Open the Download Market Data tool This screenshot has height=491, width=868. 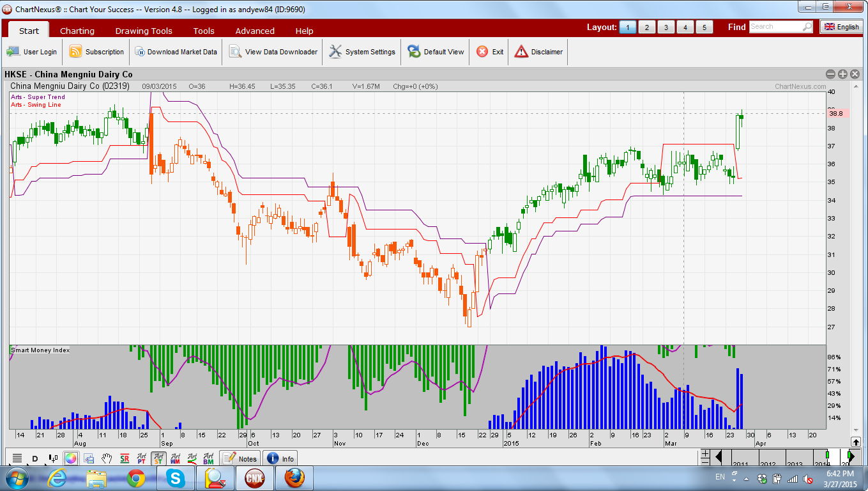click(174, 52)
